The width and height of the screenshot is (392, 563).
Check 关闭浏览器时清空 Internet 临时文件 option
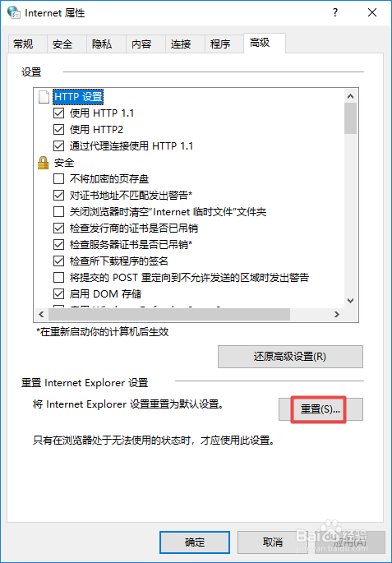[x=58, y=211]
